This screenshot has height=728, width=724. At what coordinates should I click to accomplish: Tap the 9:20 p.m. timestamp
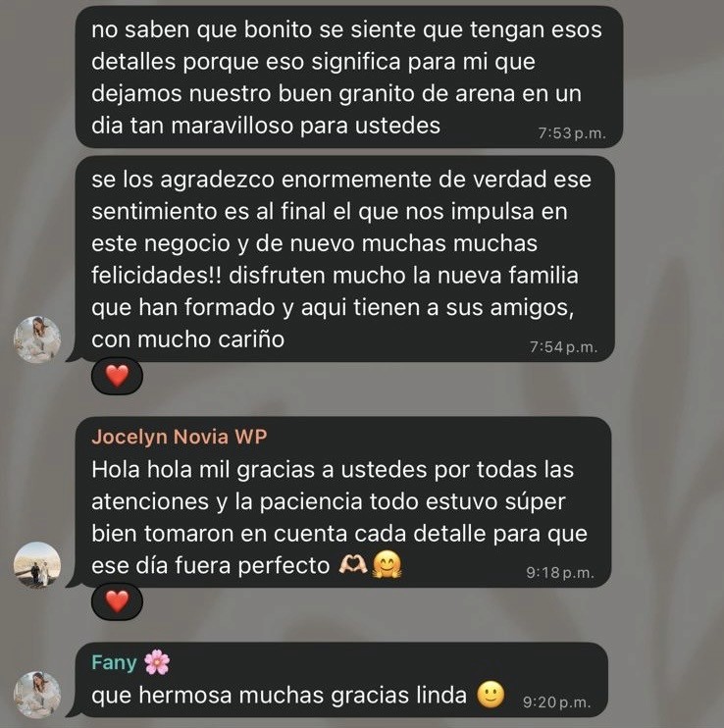click(557, 702)
